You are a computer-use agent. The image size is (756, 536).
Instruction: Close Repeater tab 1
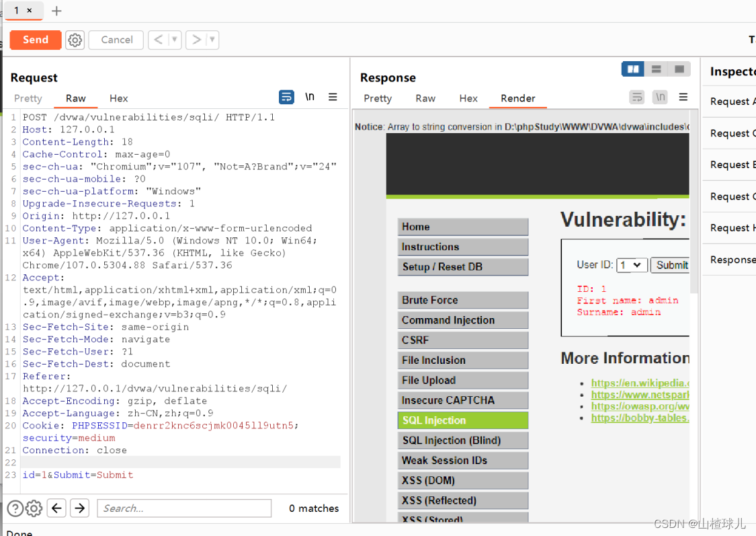30,10
